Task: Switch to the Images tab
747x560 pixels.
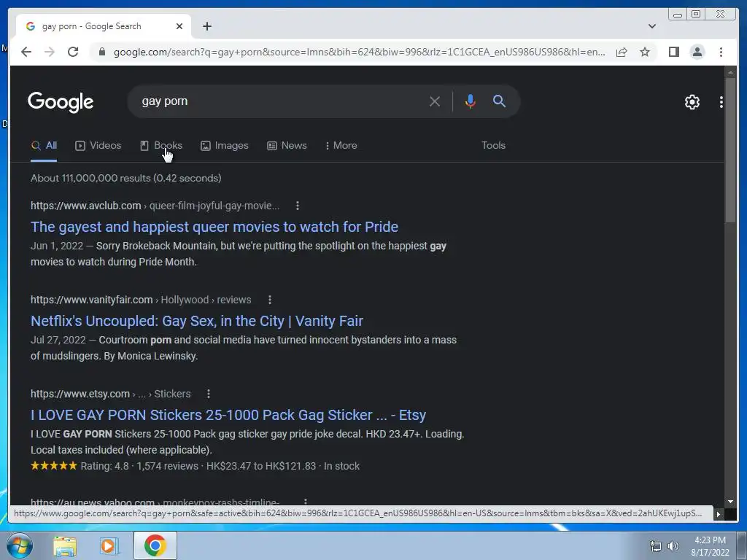Action: click(x=225, y=146)
